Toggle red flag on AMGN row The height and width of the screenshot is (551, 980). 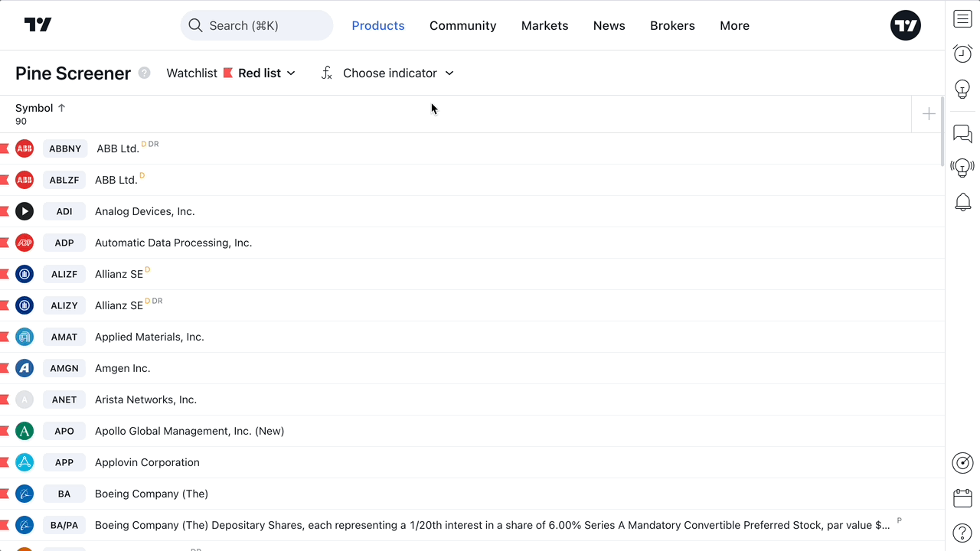5,368
